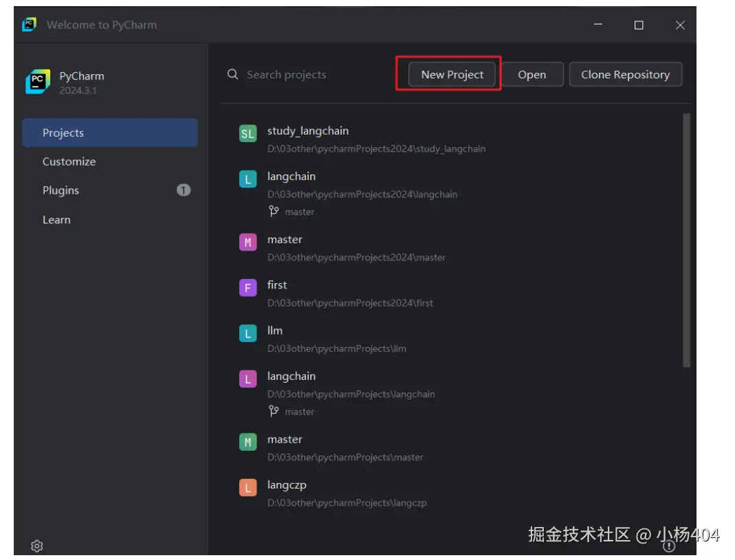Focus the Search projects field
The height and width of the screenshot is (560, 735).
pos(287,74)
